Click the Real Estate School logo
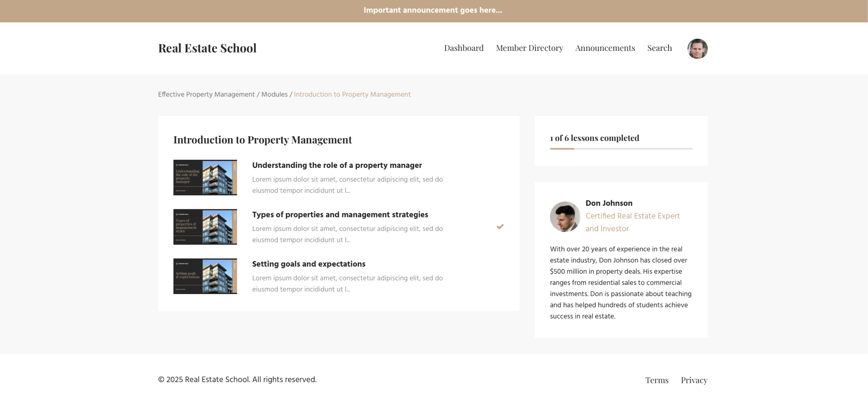Screen dimensions: 868x407 tap(207, 48)
